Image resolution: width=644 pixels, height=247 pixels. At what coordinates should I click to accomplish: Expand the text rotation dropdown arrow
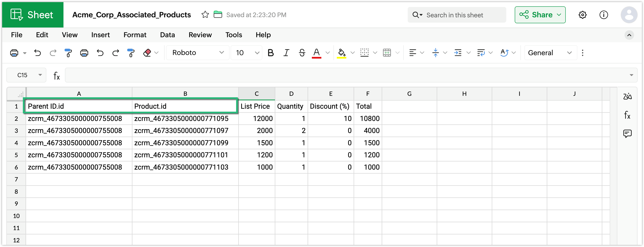(x=514, y=53)
